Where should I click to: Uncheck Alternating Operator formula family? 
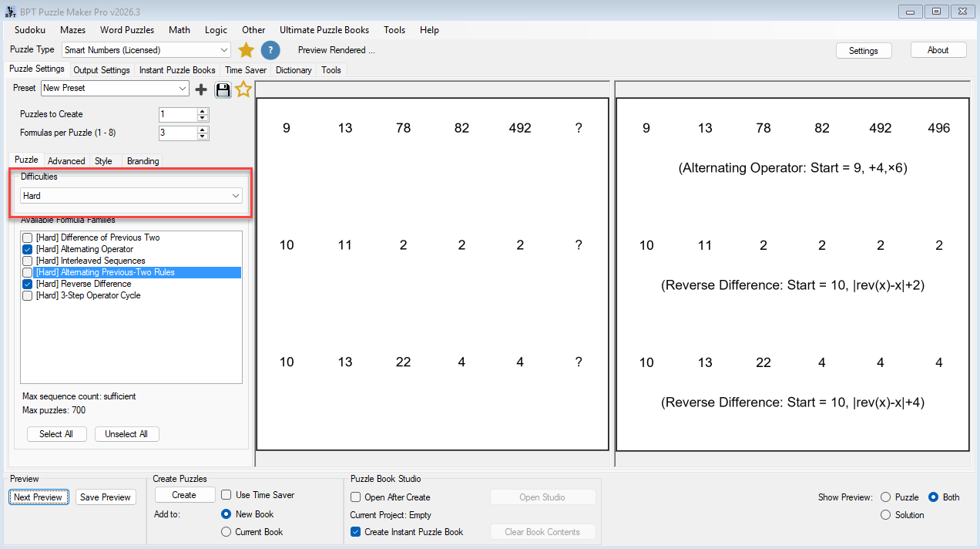[x=28, y=249]
